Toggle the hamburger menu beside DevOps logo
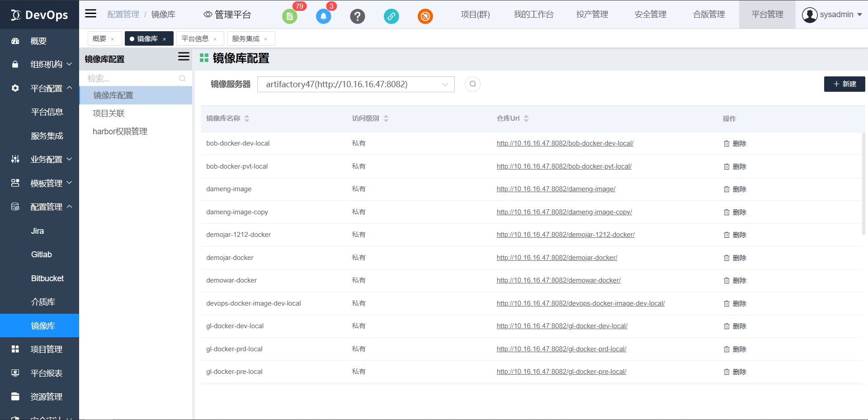Screen dimensions: 868x420 pos(91,14)
